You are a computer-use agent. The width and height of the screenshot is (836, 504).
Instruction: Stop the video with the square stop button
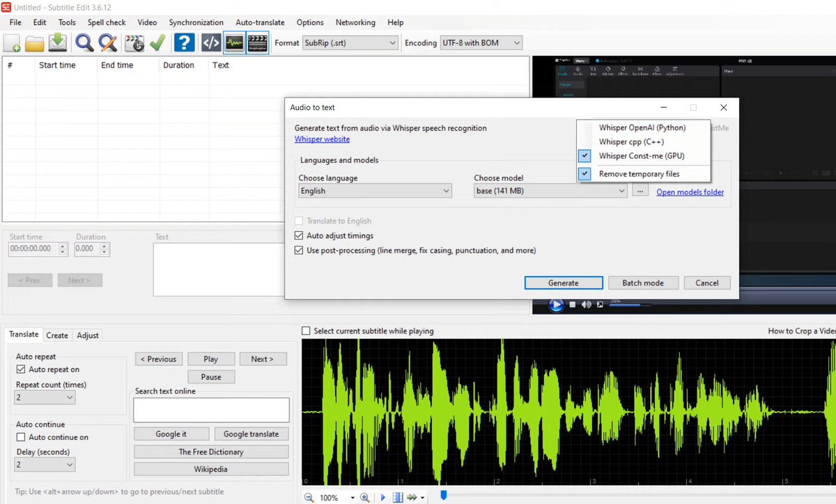[573, 304]
